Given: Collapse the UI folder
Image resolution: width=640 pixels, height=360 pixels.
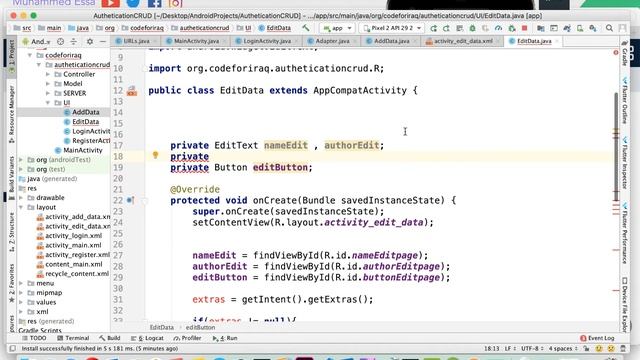Looking at the screenshot, I should (48, 103).
